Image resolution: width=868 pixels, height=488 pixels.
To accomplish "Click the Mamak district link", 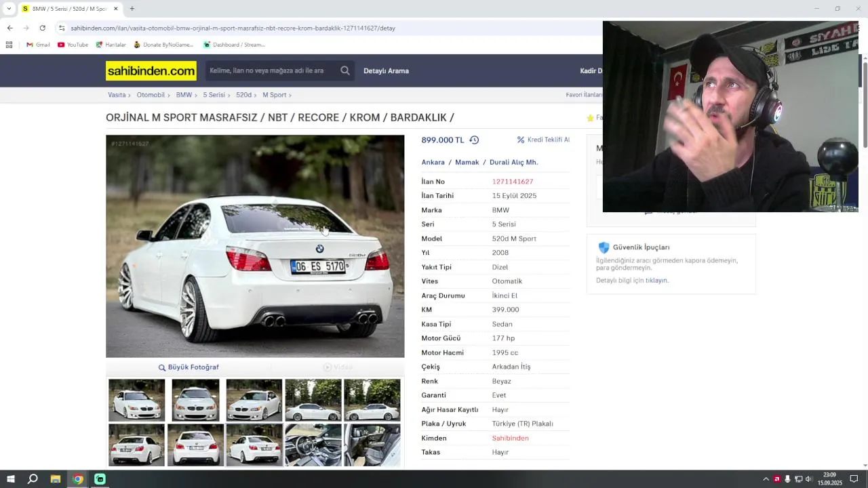I will 467,162.
